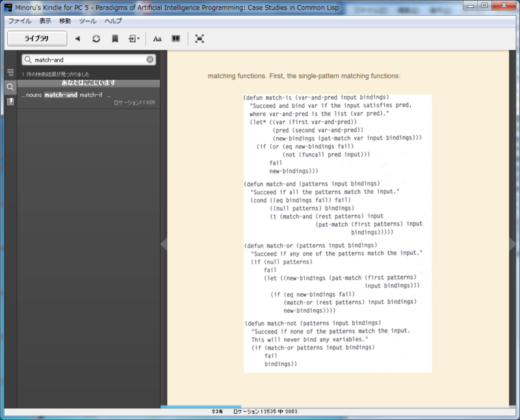Click the 'defun match-and' code line
This screenshot has height=420, width=520.
[x=312, y=184]
